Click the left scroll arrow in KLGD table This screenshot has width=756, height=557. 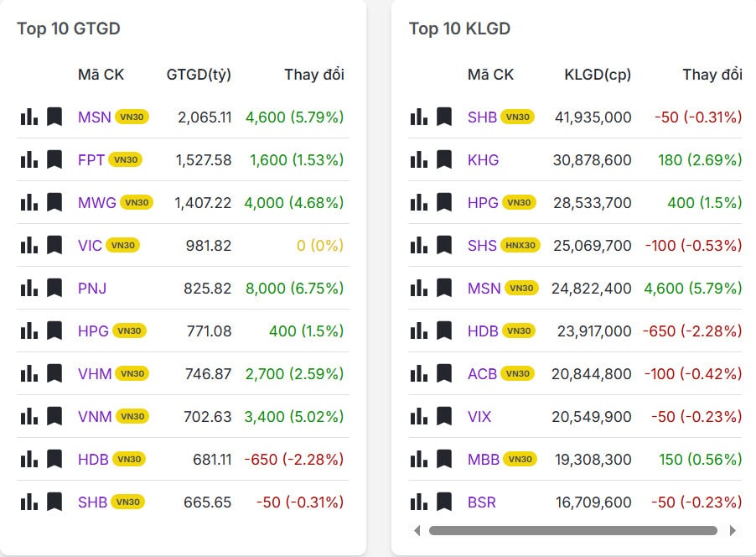(417, 530)
